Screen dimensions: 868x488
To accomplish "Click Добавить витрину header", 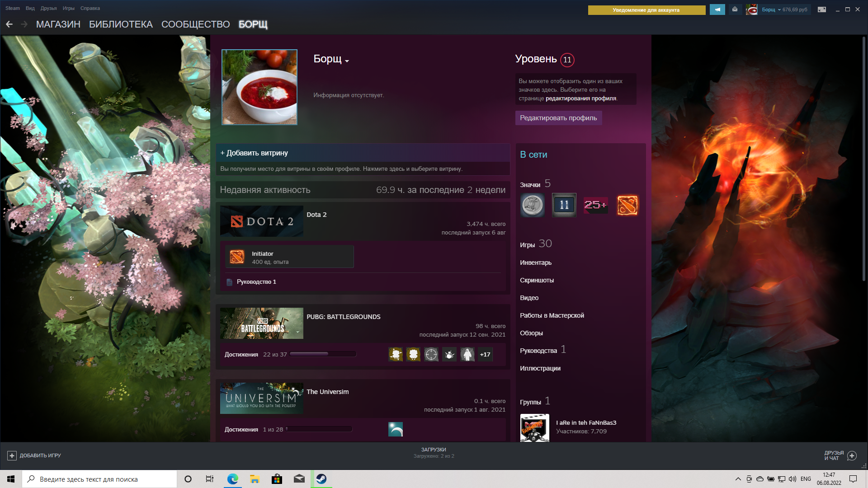I will 363,153.
